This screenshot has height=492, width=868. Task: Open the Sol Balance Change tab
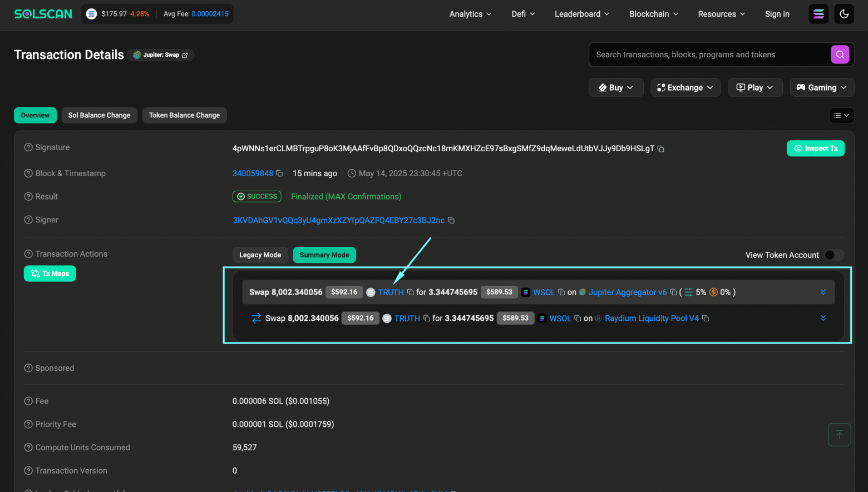[99, 116]
